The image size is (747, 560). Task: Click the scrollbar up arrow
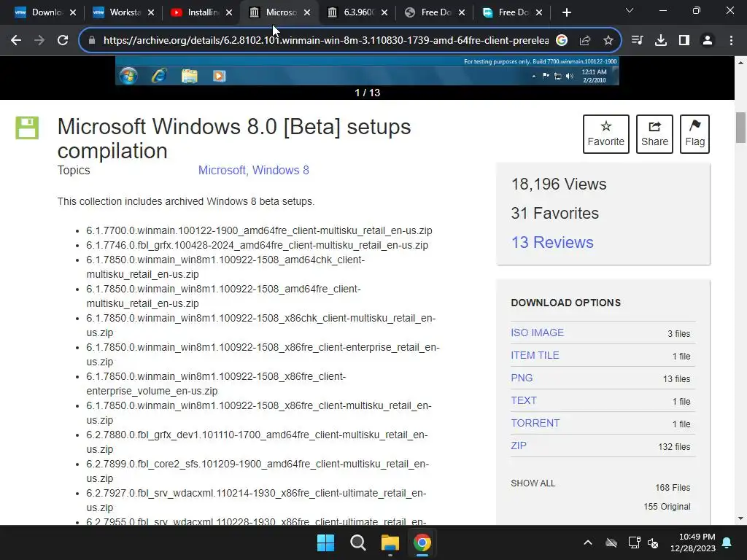point(740,63)
